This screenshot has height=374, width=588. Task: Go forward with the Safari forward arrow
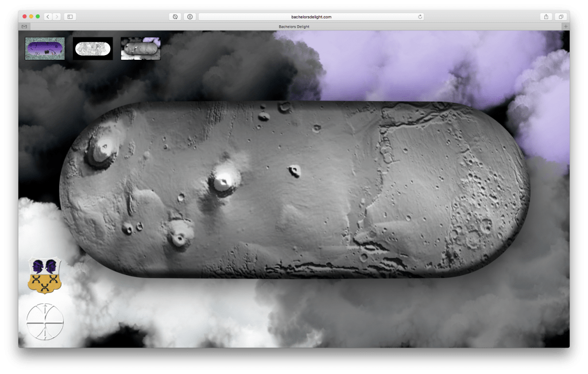(56, 17)
